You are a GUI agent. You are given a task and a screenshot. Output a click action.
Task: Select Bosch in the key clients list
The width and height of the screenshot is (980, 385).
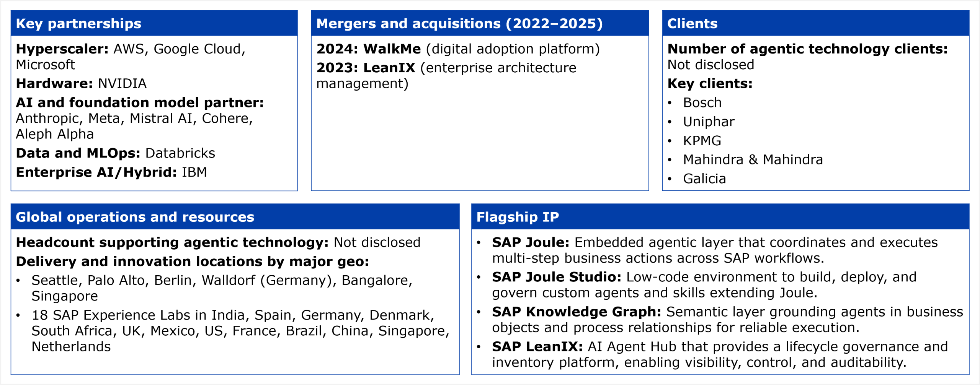click(x=702, y=102)
